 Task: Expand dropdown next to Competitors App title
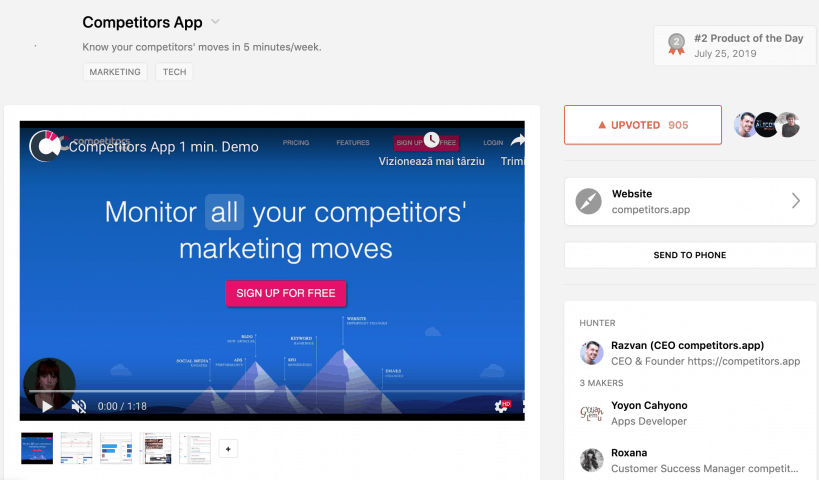[x=215, y=22]
